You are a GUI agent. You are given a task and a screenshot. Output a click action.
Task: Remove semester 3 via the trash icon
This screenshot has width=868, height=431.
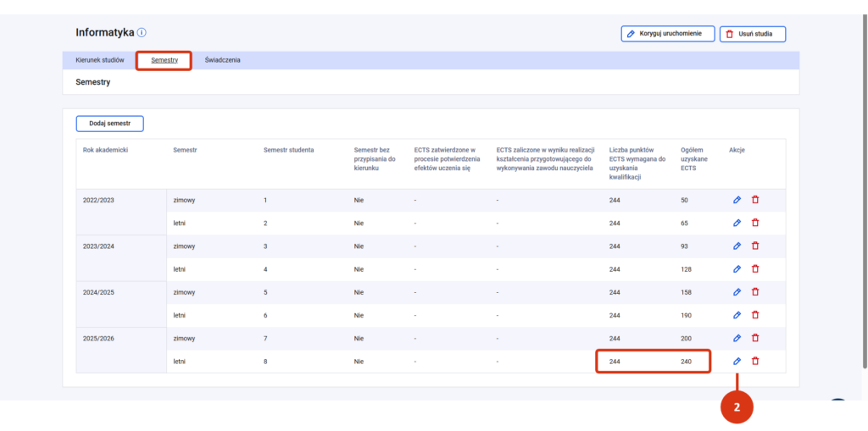pyautogui.click(x=755, y=246)
